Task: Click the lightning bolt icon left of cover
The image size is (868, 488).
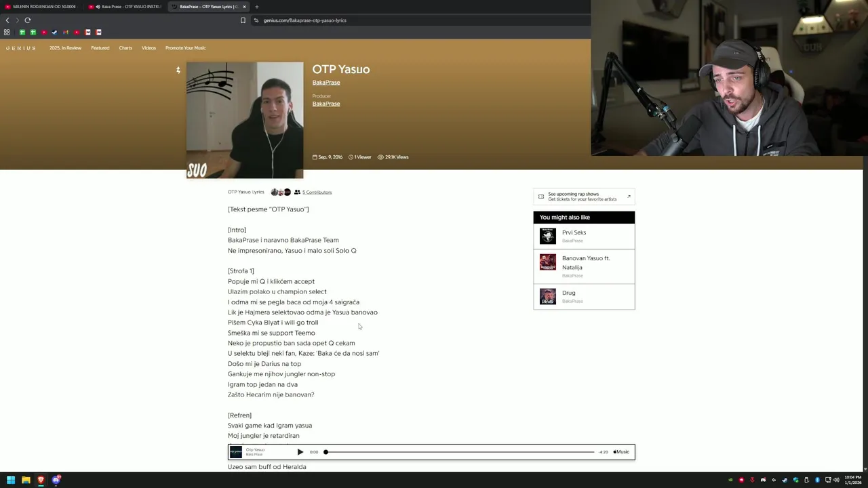Action: pos(178,70)
